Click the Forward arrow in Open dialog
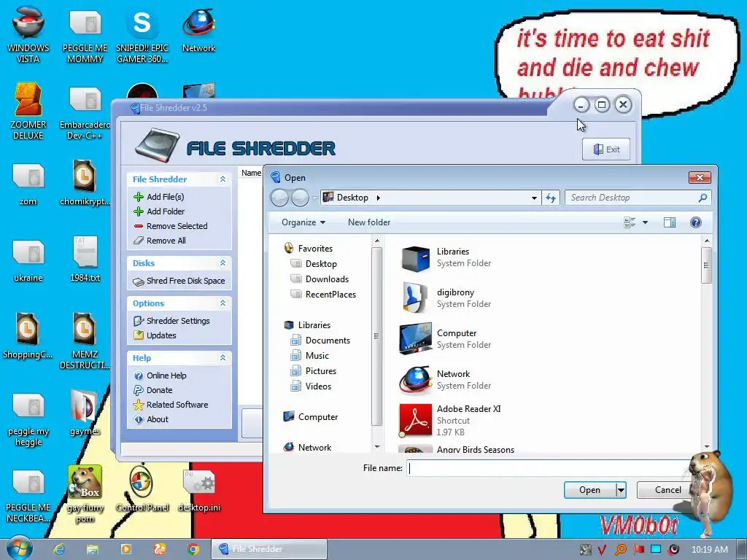The image size is (747, 560). 300,198
